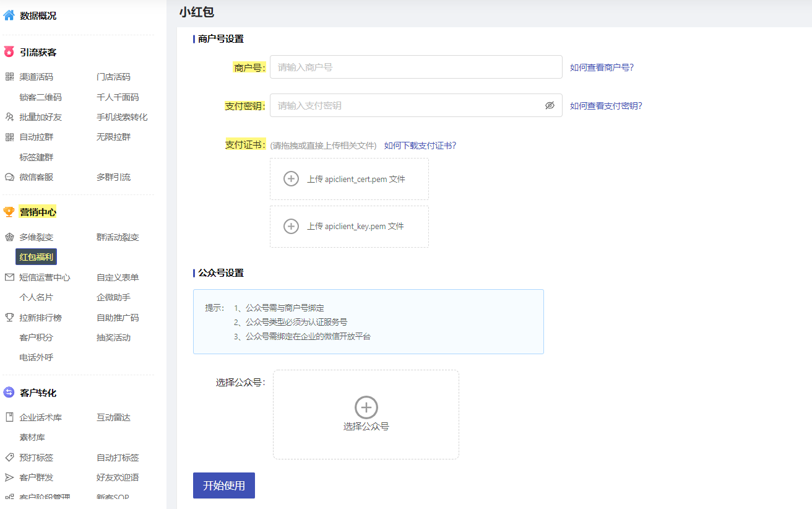Click the 小红包 page title
This screenshot has height=509, width=812.
(197, 12)
